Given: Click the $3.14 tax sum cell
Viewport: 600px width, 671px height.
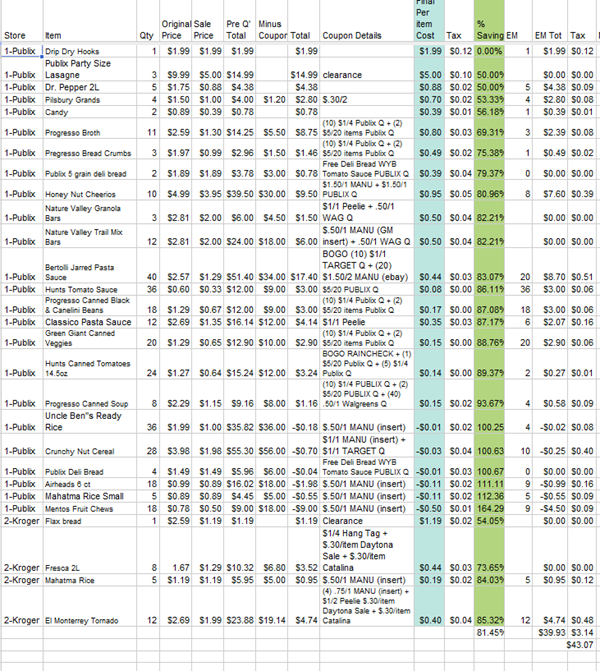Looking at the screenshot, I should (x=582, y=632).
